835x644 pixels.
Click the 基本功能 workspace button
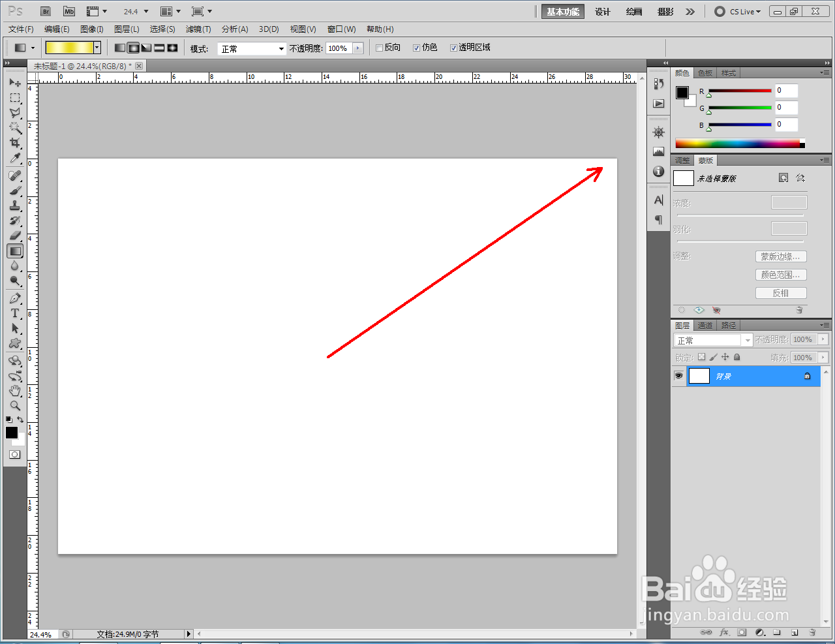(x=563, y=12)
